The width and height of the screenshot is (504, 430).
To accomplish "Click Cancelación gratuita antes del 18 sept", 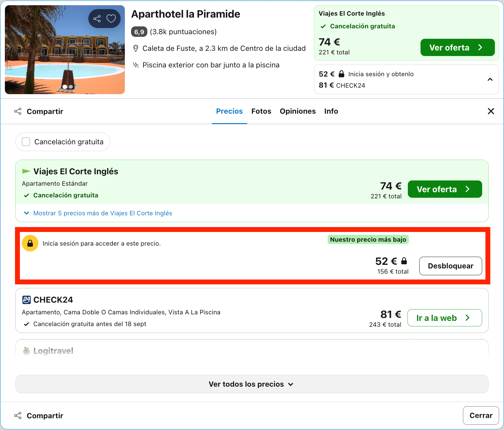I will tap(90, 324).
